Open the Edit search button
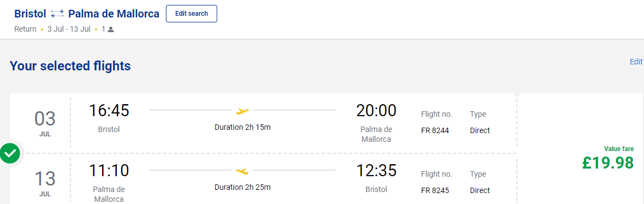 tap(192, 14)
